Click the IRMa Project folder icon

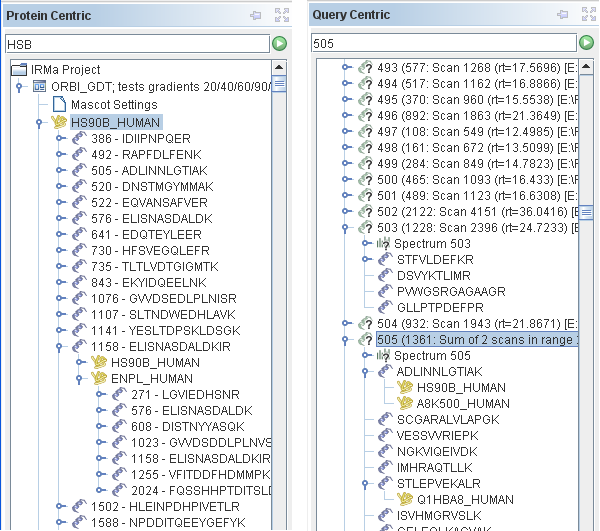[19, 70]
